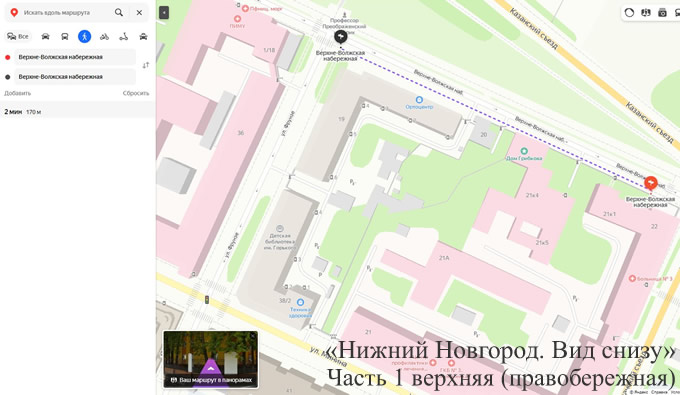Click the magnifier search icon
Image resolution: width=680 pixels, height=395 pixels.
click(118, 13)
